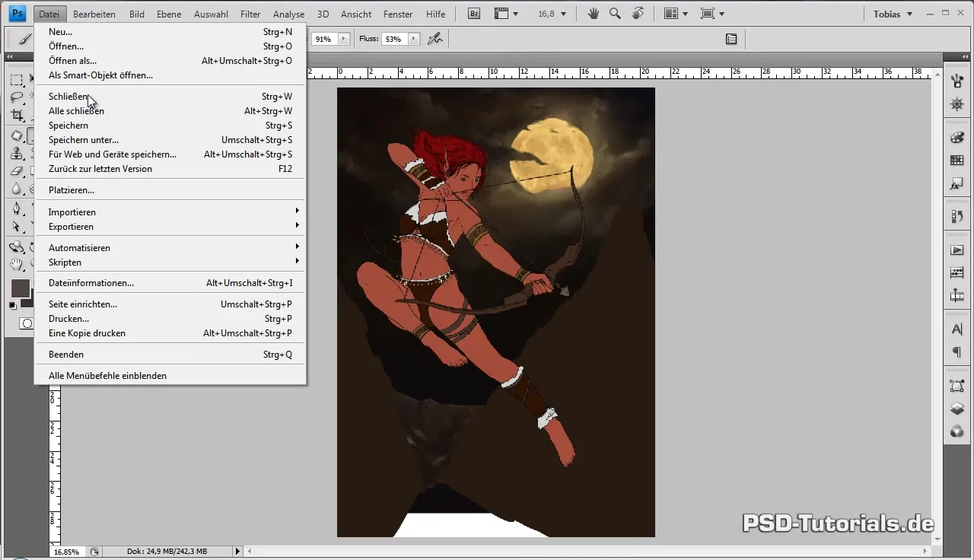Select the Crop tool in the toolbox

pos(17,116)
